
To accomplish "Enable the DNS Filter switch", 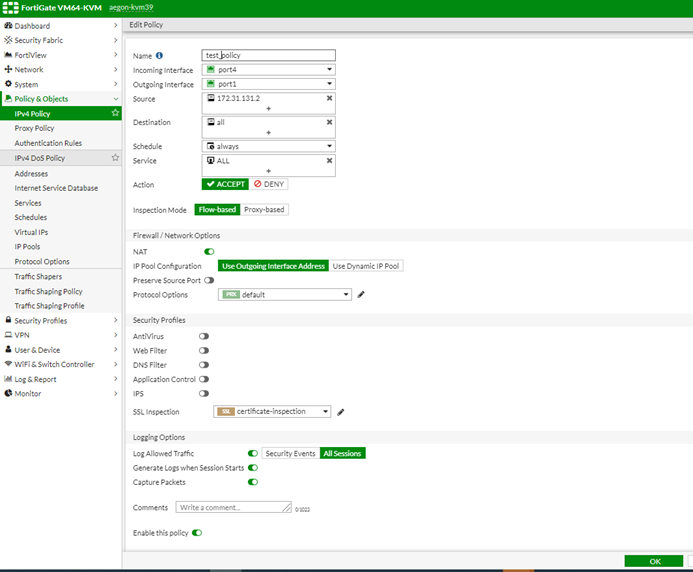I will click(204, 365).
